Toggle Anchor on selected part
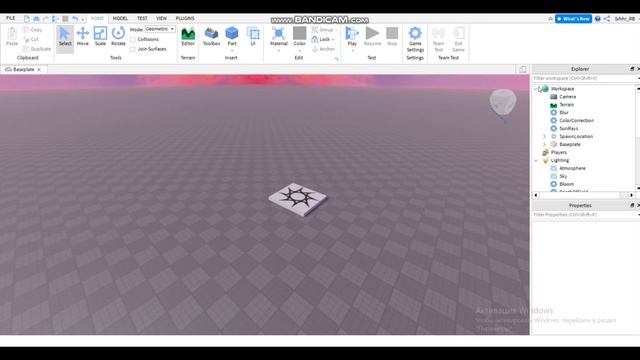This screenshot has height=360, width=640. pyautogui.click(x=324, y=49)
